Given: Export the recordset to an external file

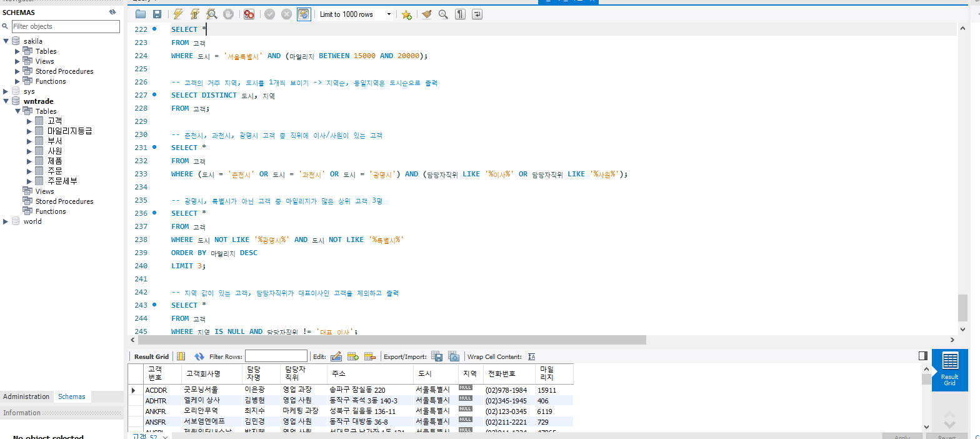Looking at the screenshot, I should [437, 356].
